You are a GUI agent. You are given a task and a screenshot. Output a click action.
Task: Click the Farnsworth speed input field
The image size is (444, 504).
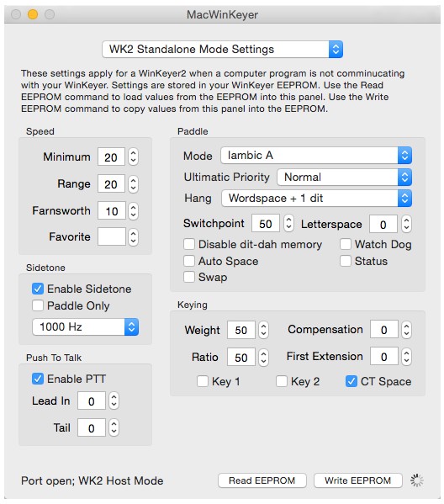pos(111,211)
